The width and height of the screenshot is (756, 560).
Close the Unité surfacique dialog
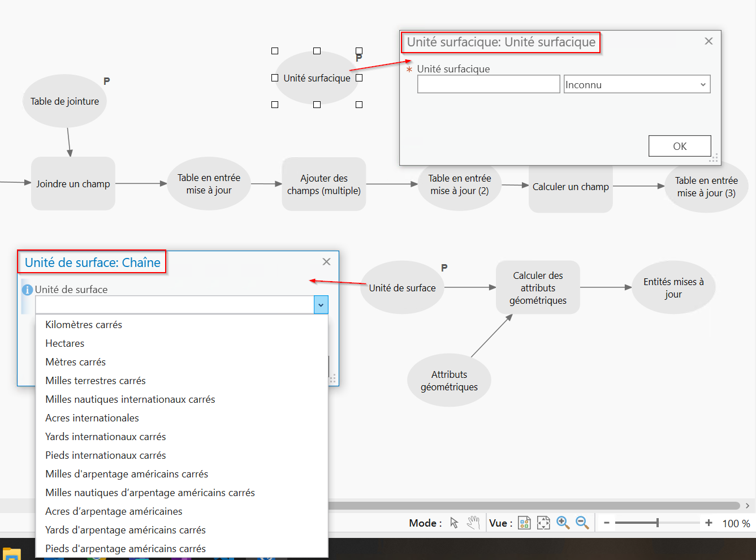coord(709,41)
